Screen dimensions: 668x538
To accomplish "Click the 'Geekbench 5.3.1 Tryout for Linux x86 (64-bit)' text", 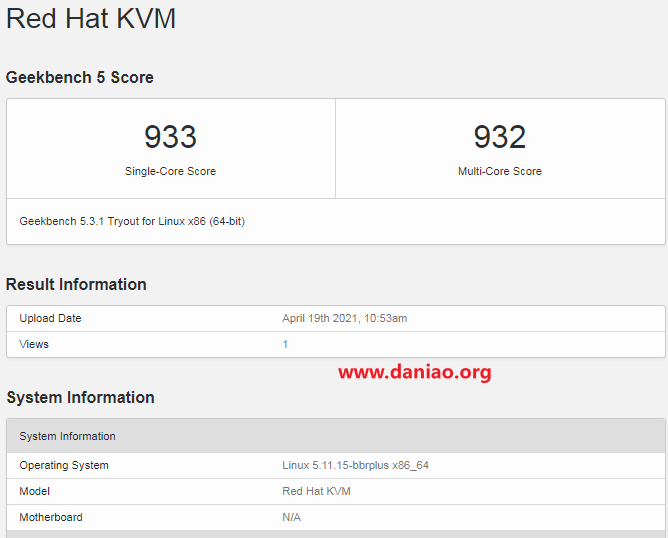I will point(132,222).
